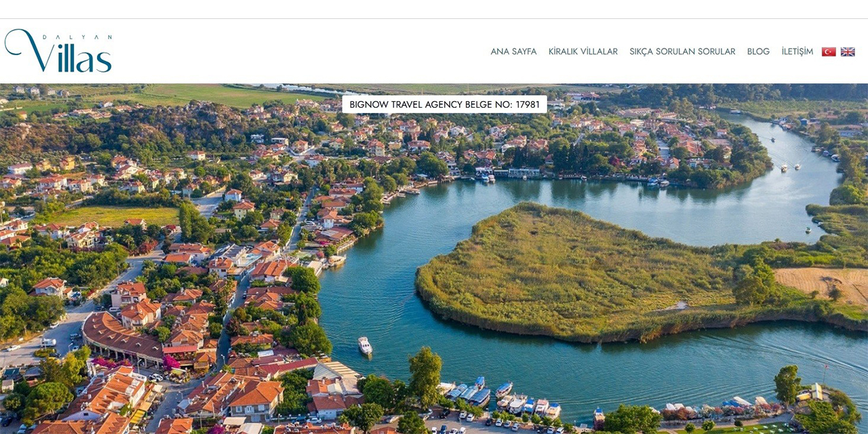868x434 pixels.
Task: Open the ANA SAYFA menu item
Action: pos(513,52)
